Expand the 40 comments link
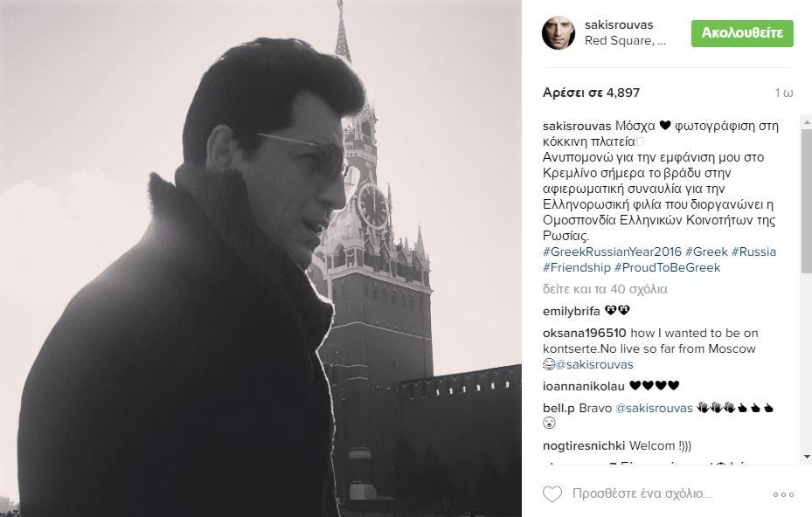812x517 pixels. coord(605,289)
